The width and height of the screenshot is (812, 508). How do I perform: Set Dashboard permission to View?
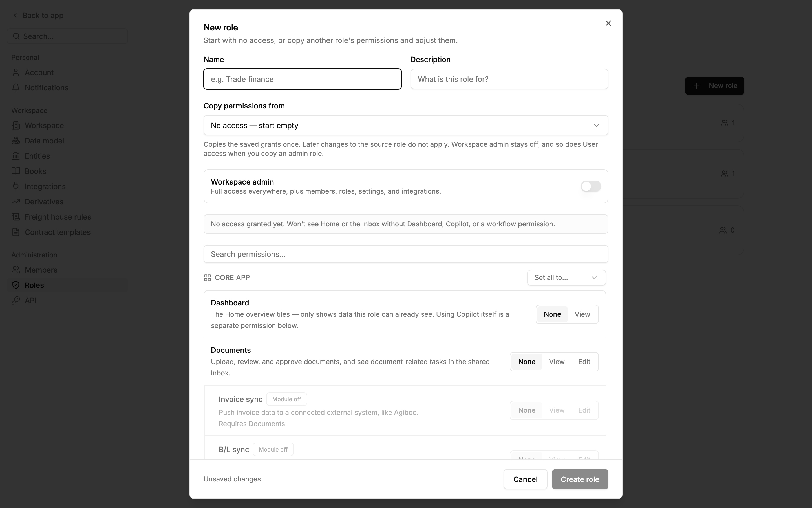(x=582, y=314)
